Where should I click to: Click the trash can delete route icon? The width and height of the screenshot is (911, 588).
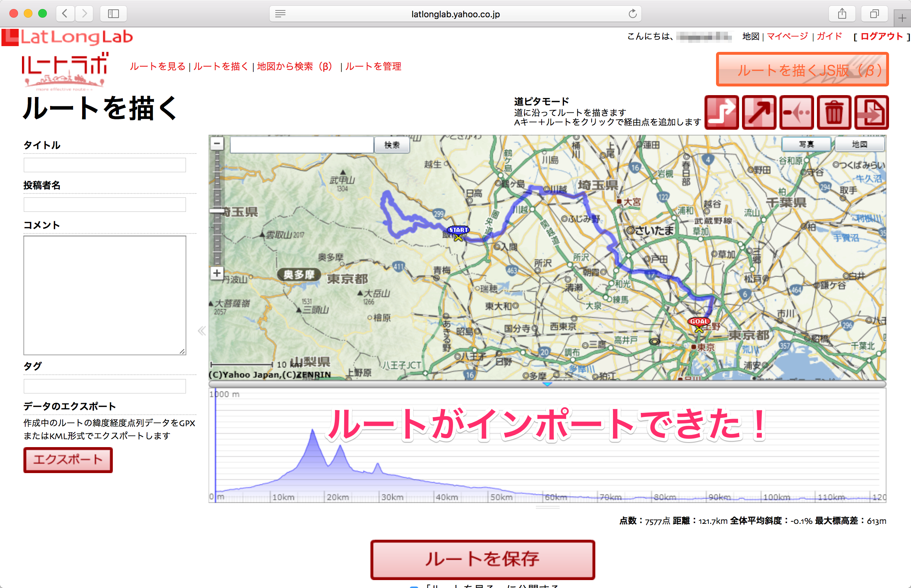click(834, 113)
